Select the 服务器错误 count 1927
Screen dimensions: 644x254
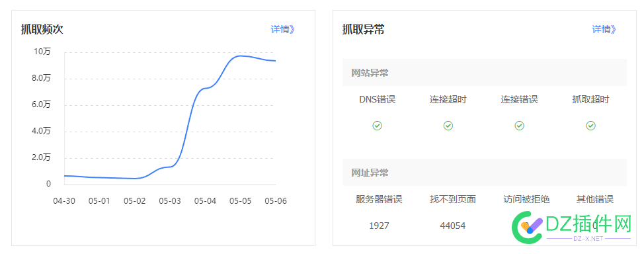pyautogui.click(x=379, y=226)
